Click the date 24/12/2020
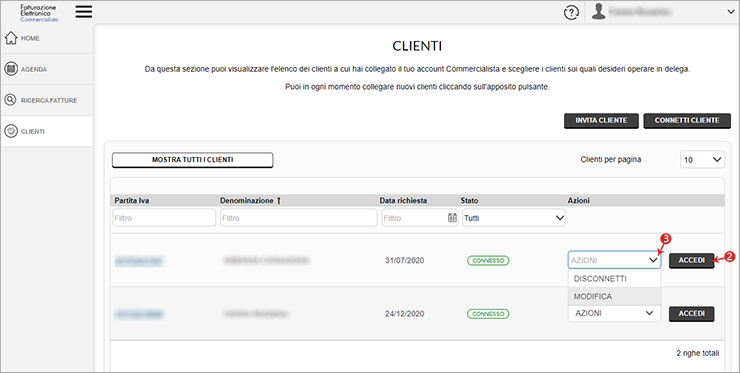The height and width of the screenshot is (373, 740). [404, 314]
